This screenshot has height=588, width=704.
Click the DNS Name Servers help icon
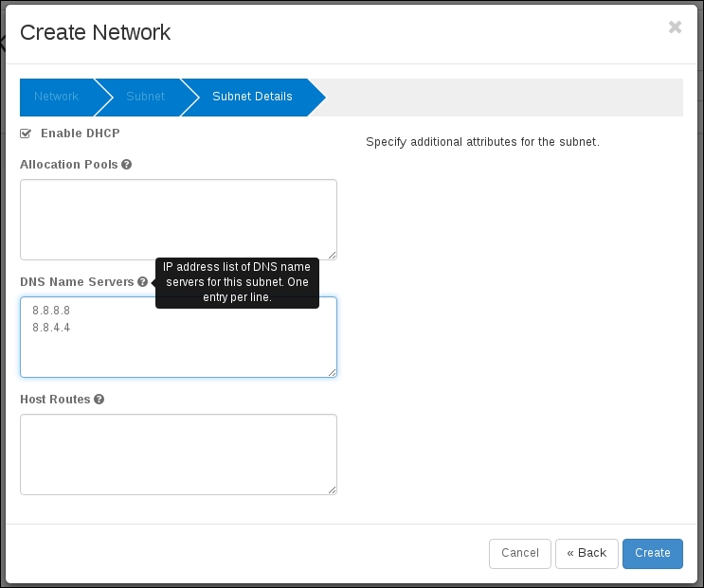[142, 282]
